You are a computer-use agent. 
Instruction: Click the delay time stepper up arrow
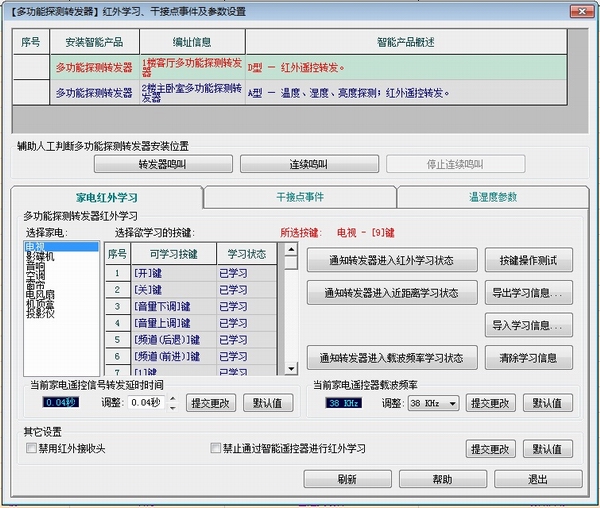click(171, 398)
